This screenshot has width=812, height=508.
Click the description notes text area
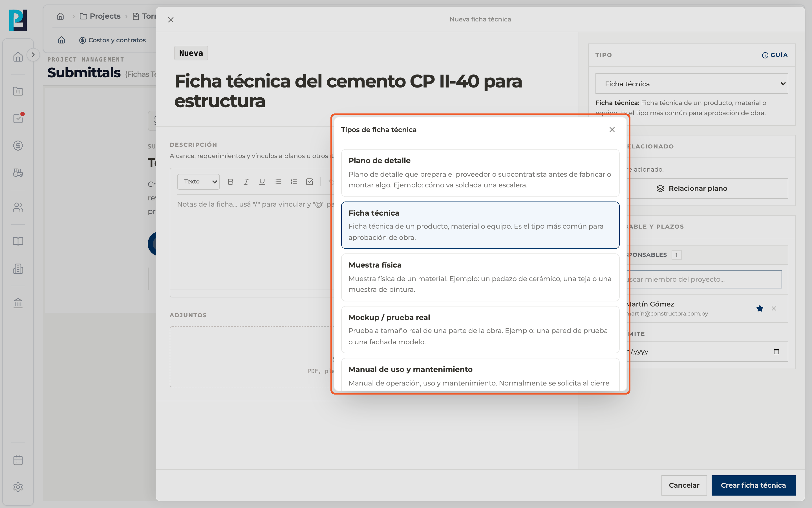[x=252, y=242]
